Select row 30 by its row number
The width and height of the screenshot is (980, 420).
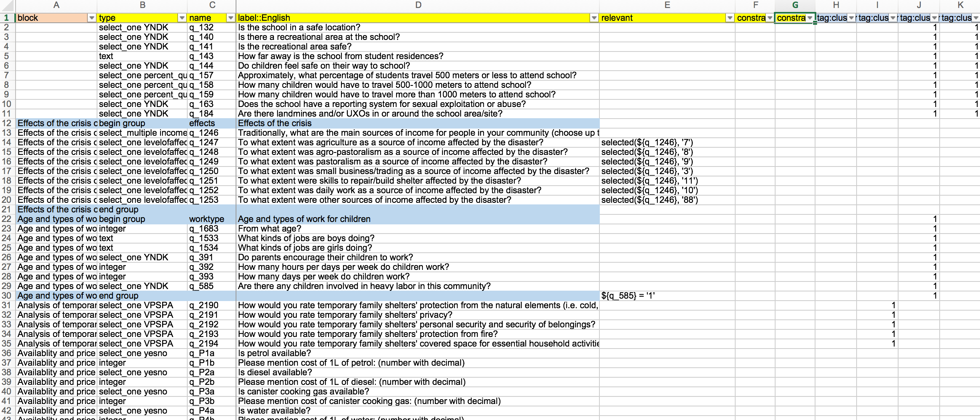click(7, 296)
